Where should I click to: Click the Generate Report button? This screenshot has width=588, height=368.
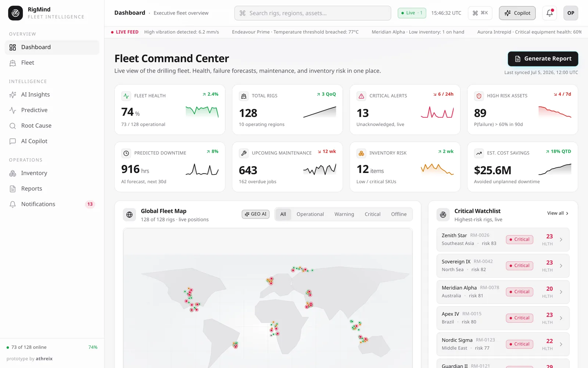pyautogui.click(x=543, y=59)
